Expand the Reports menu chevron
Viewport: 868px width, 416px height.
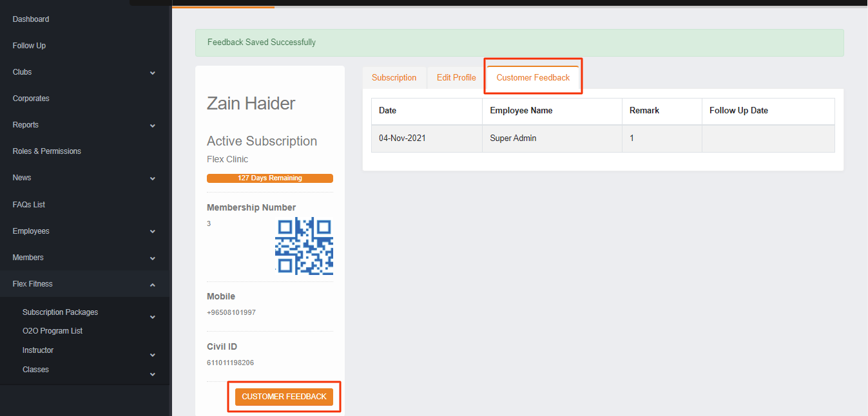(153, 126)
